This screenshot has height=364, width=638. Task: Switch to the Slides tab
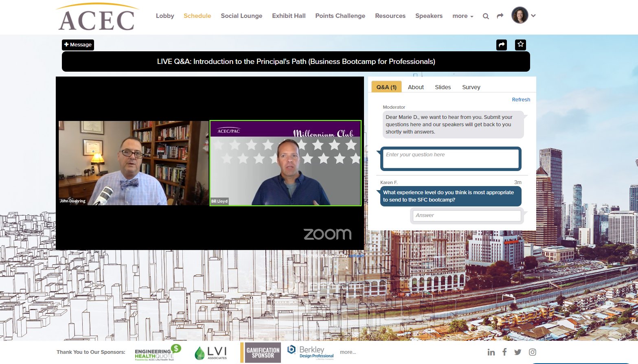tap(443, 87)
